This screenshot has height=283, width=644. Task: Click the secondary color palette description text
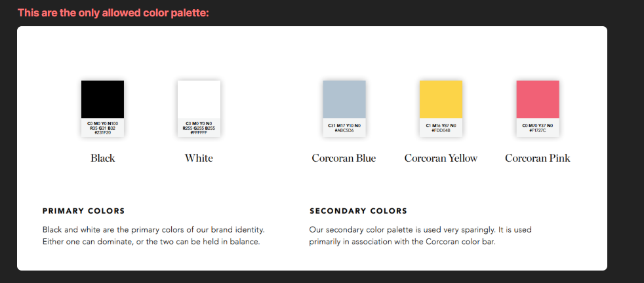tap(420, 236)
